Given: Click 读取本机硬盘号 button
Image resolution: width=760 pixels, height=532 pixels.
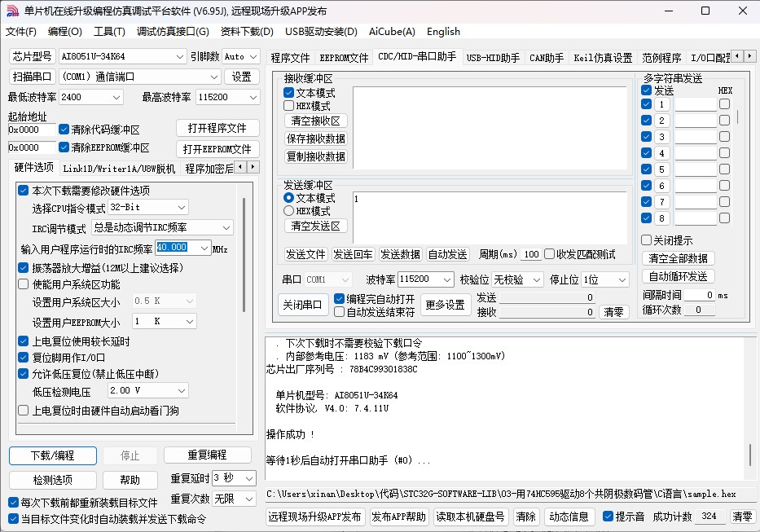Looking at the screenshot, I should 470,517.
